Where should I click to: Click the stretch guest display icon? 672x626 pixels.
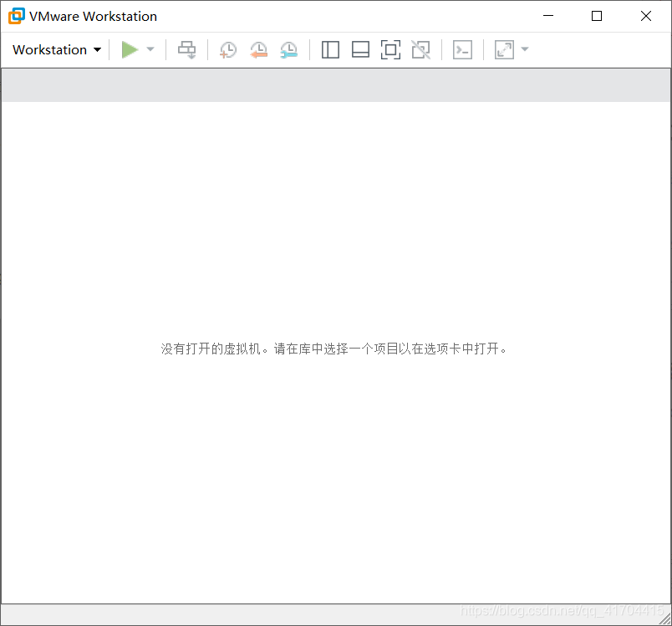pos(505,49)
